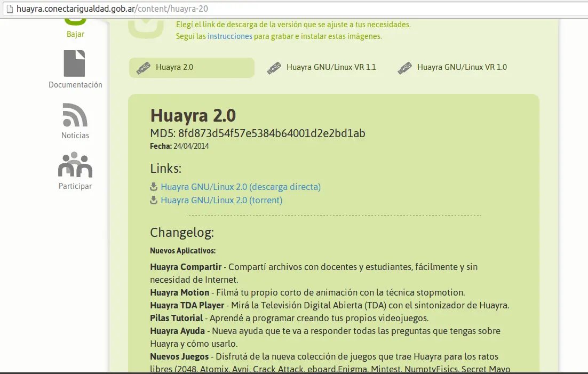Click the download icon beside torrent link
This screenshot has height=374, width=588.
point(153,200)
